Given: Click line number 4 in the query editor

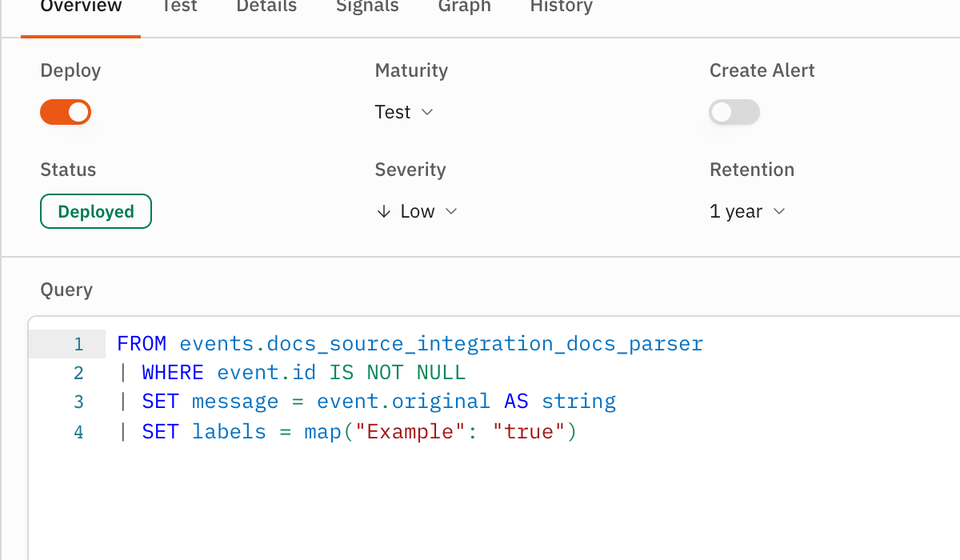Looking at the screenshot, I should [78, 432].
